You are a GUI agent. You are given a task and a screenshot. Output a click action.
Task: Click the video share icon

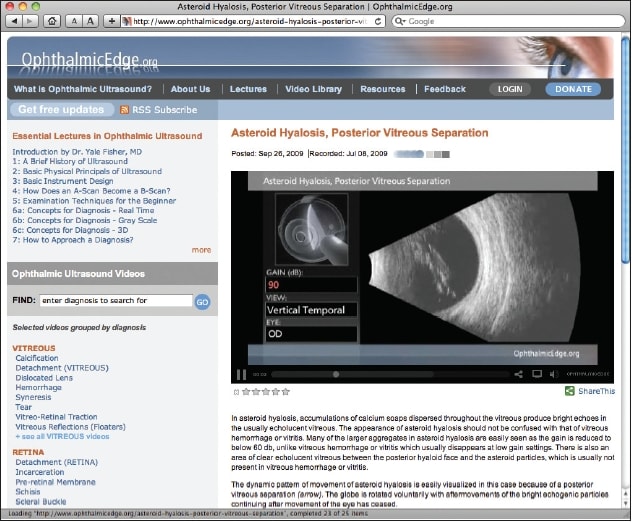519,374
